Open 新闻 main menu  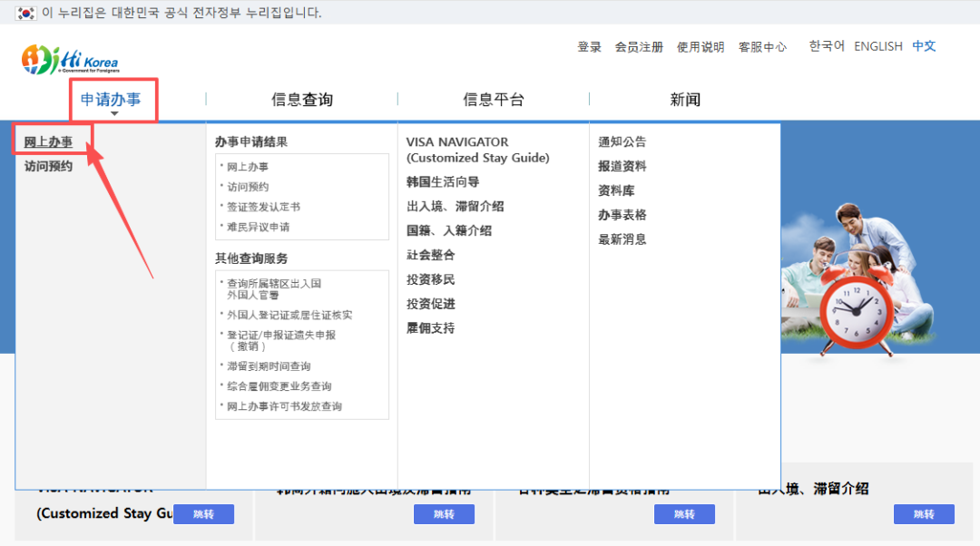tap(685, 100)
